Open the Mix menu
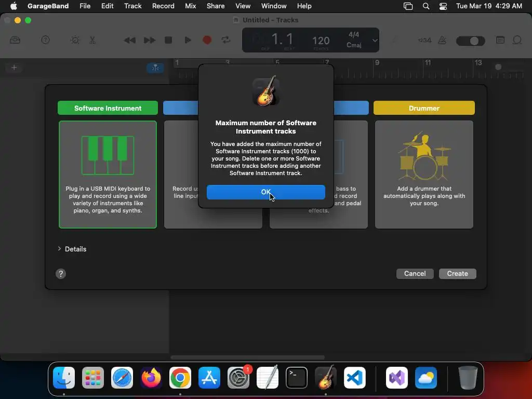The image size is (532, 399). [190, 6]
